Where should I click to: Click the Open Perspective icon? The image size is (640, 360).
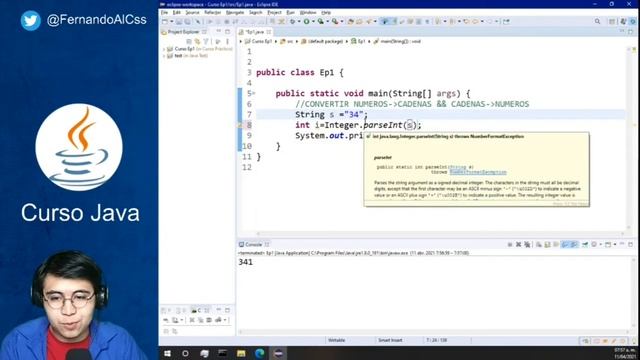coord(612,21)
